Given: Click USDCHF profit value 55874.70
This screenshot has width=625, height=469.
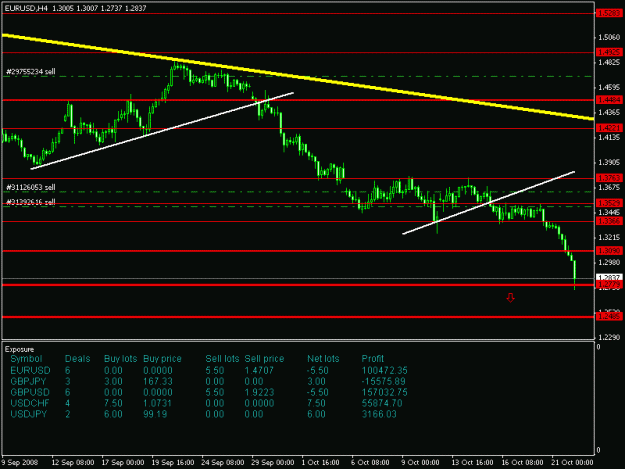Looking at the screenshot, I should 382,403.
